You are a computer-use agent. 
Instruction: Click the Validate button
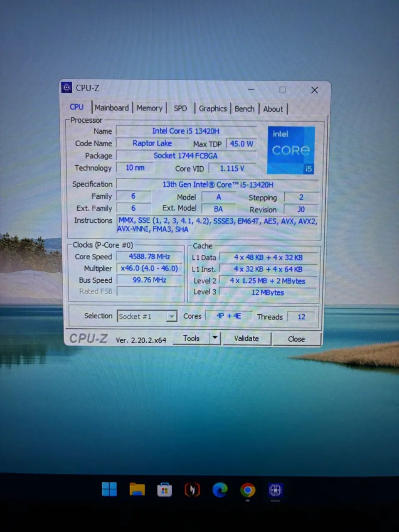tap(246, 339)
